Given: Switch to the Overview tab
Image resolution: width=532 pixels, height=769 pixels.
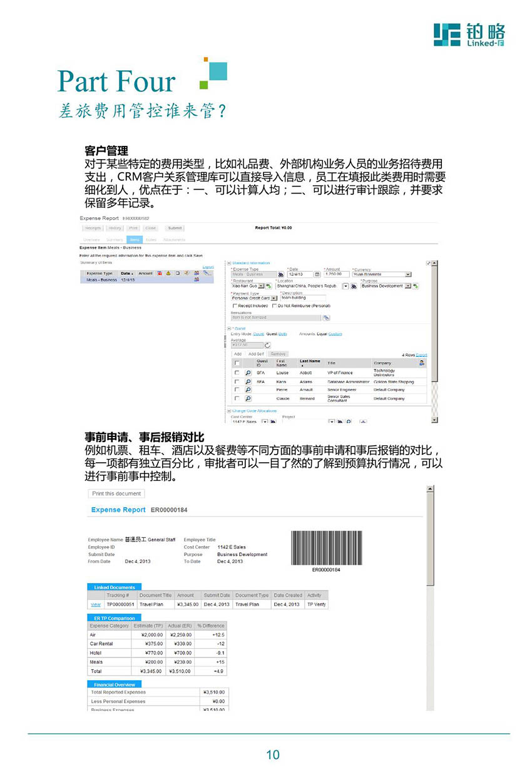Looking at the screenshot, I should coord(91,240).
